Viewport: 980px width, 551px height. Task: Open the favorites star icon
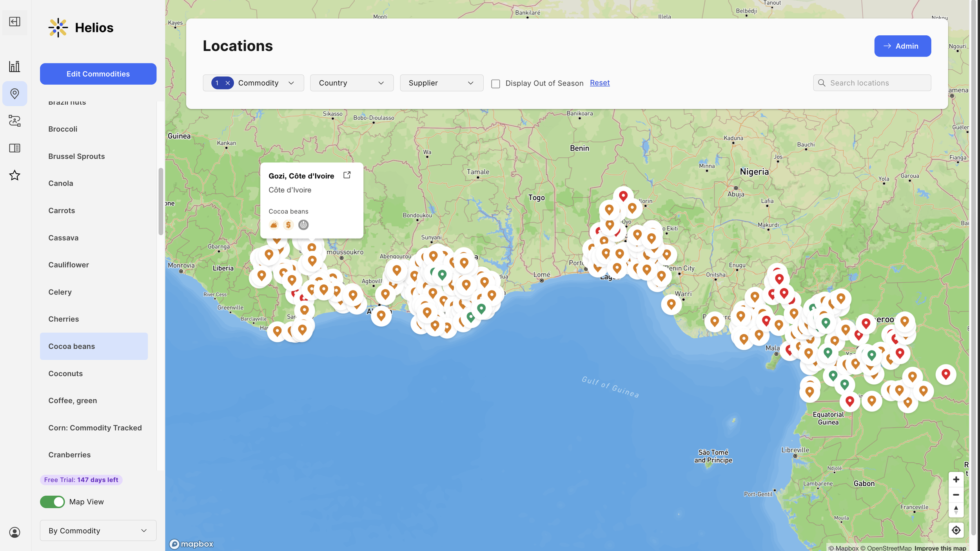15,175
